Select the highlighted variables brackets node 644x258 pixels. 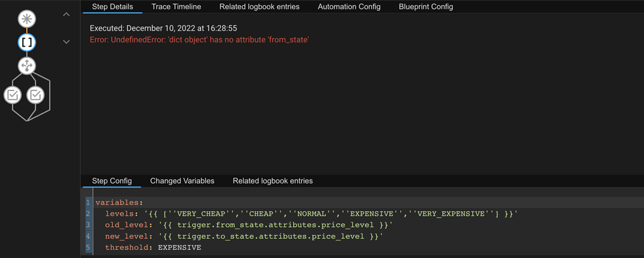(x=27, y=42)
